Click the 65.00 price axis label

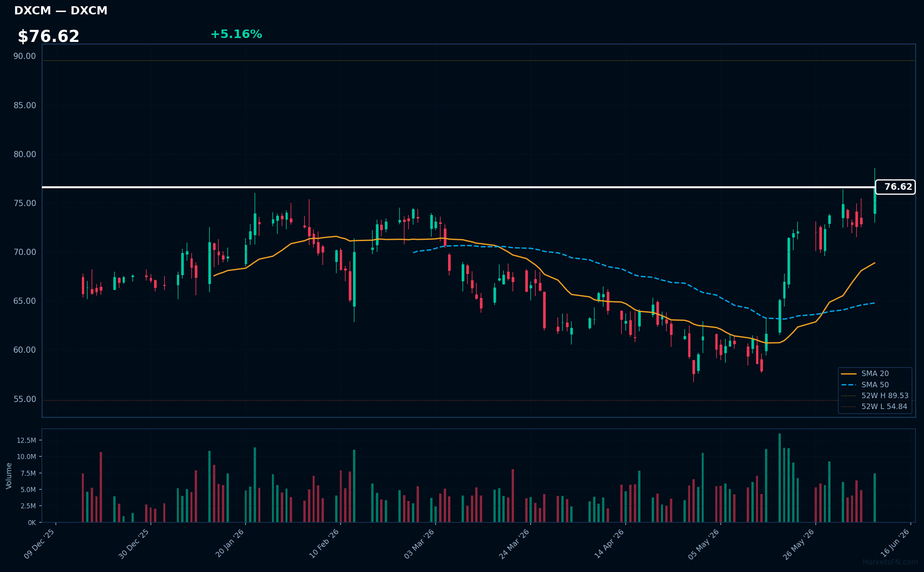pos(24,301)
